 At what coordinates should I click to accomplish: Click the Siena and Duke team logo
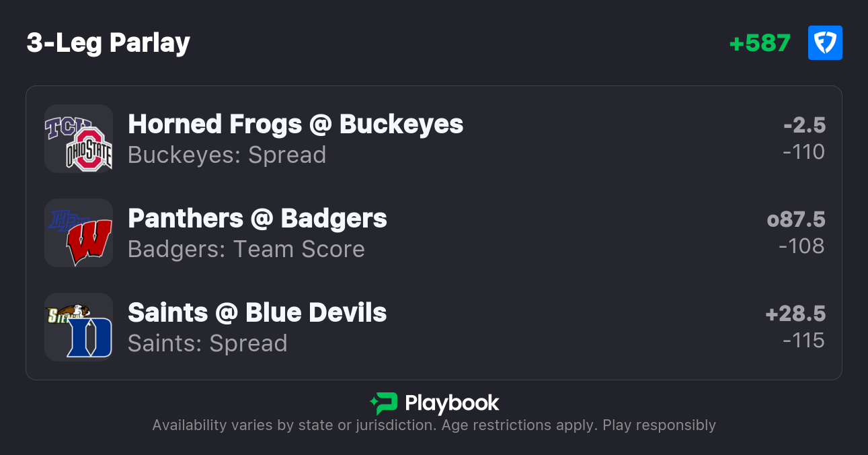point(79,327)
